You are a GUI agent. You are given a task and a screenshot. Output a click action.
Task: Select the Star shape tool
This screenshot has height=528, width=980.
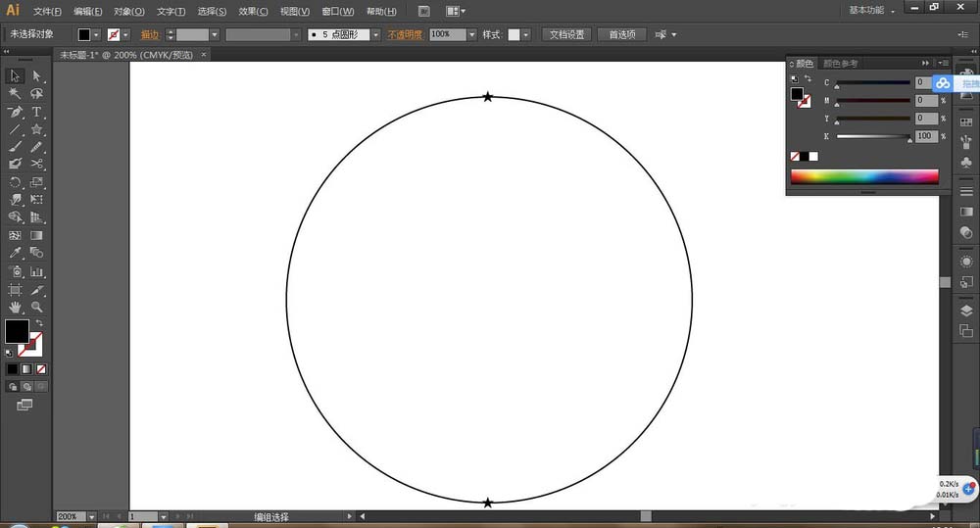pos(37,129)
